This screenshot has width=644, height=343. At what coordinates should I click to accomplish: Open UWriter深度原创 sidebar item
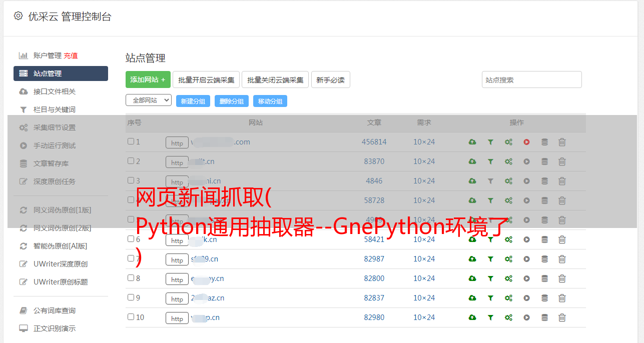point(61,264)
